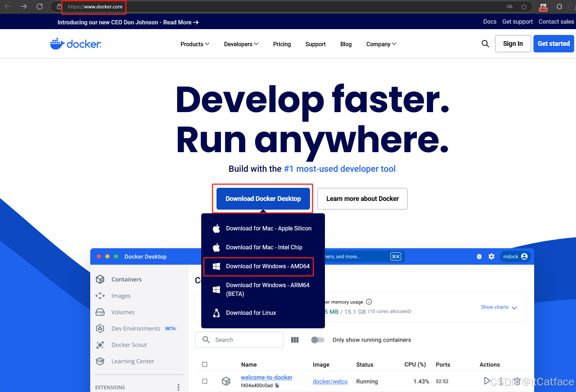Open site search with the magnifier icon

(x=485, y=44)
